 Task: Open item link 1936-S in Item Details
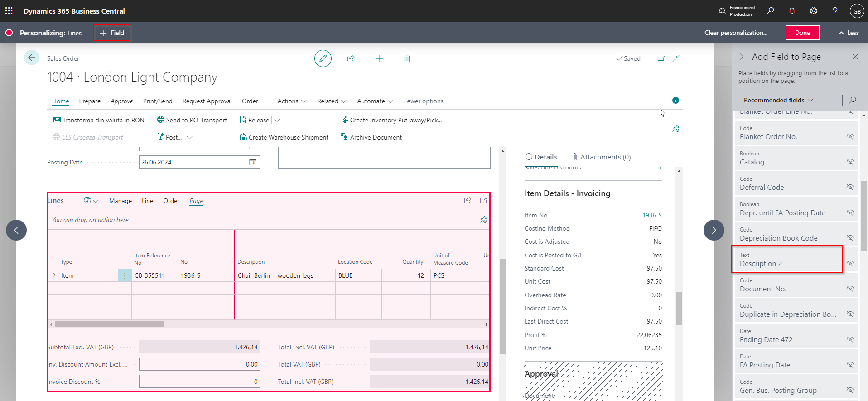[x=652, y=215]
